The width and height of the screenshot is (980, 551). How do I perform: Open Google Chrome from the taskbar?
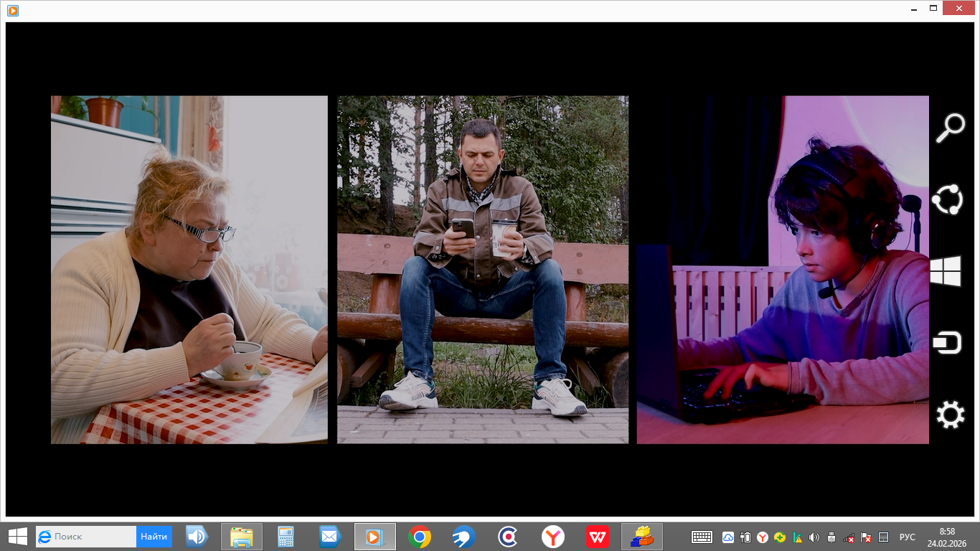420,537
